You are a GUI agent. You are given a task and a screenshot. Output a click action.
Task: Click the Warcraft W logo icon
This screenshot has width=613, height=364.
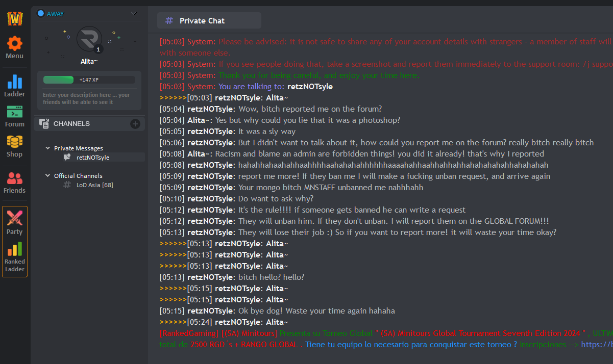[x=15, y=19]
